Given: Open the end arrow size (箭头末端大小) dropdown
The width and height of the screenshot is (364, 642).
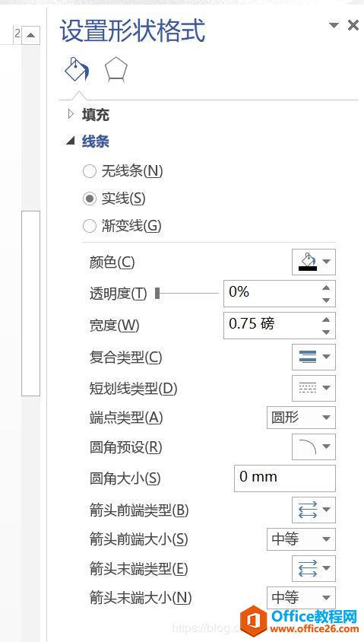Looking at the screenshot, I should pyautogui.click(x=301, y=598).
